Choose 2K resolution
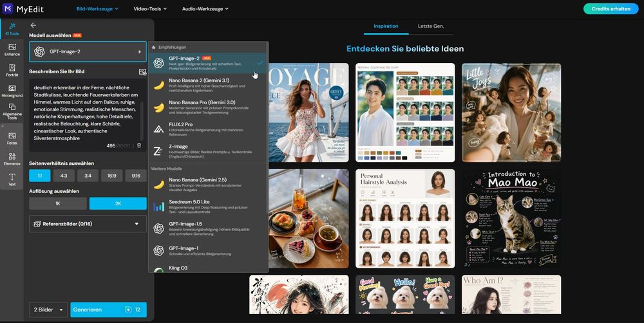 click(x=118, y=203)
